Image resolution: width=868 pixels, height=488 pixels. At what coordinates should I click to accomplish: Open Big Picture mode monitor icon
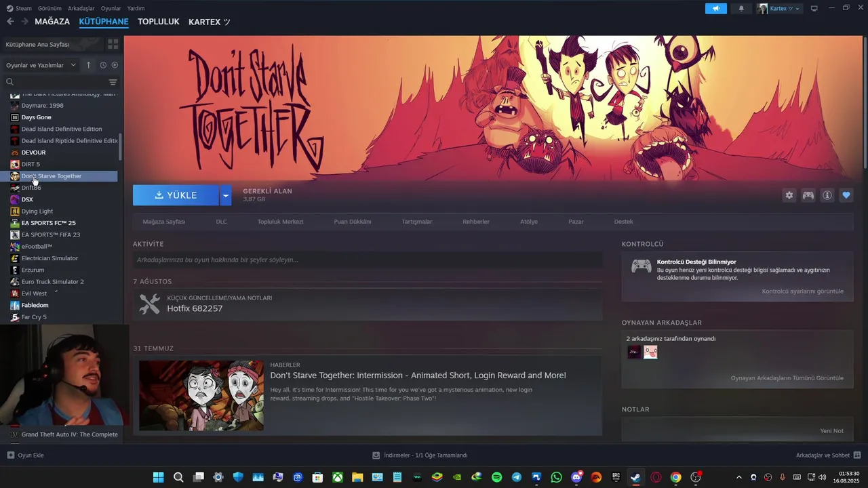pos(814,8)
